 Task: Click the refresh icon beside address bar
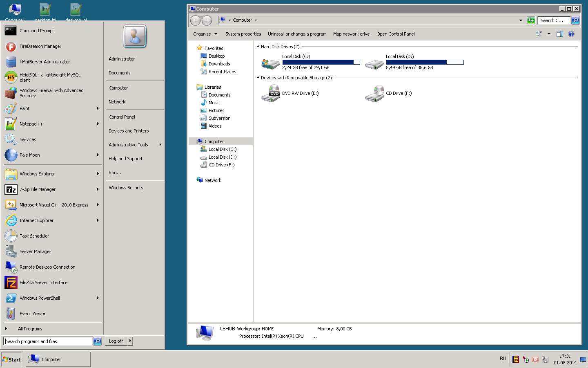(x=531, y=20)
